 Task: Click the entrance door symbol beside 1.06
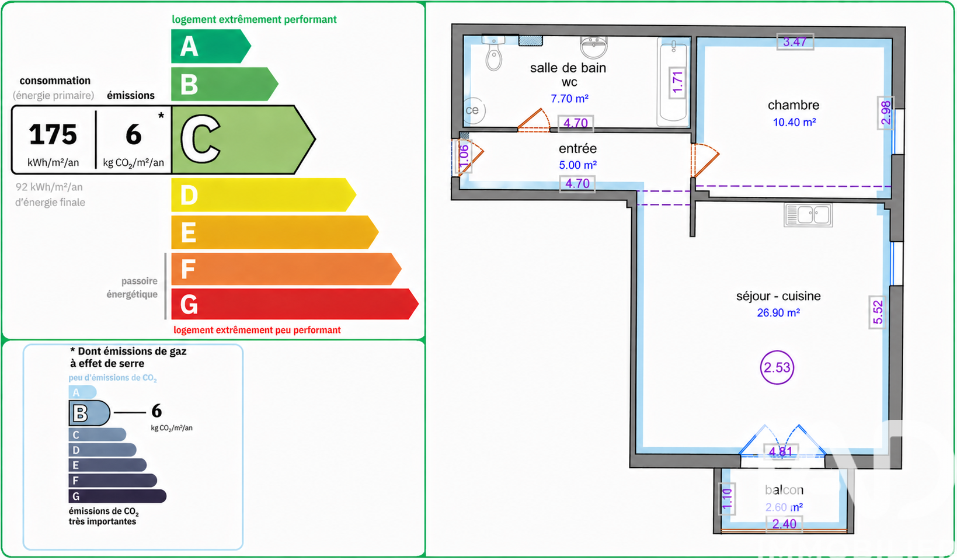tap(470, 156)
